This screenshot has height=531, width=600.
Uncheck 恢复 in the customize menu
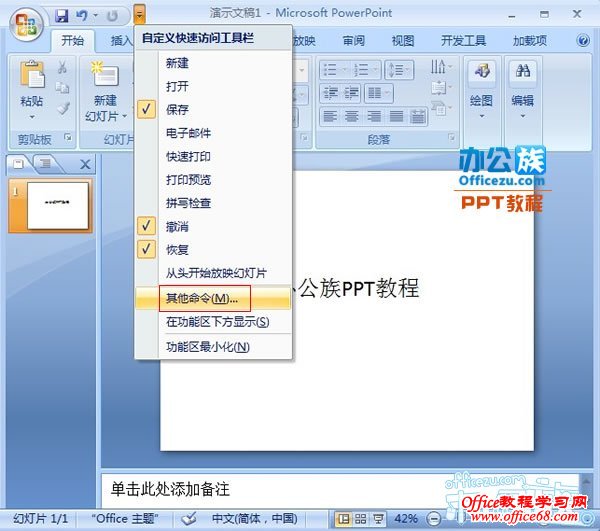tap(213, 250)
